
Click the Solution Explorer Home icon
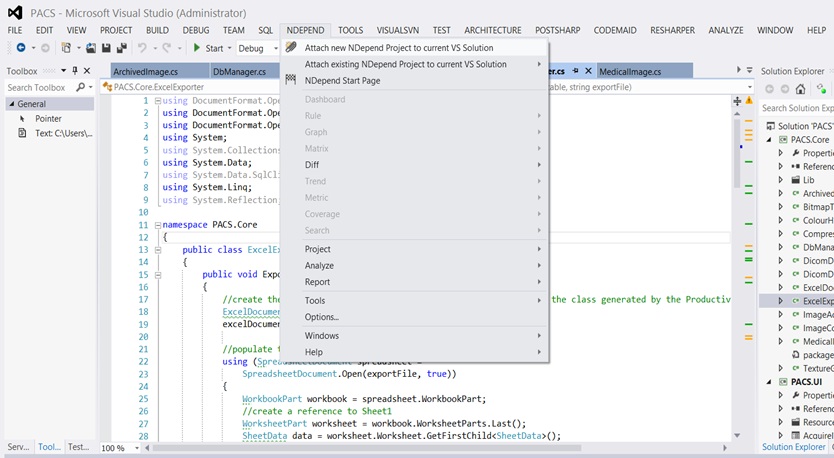(800, 89)
